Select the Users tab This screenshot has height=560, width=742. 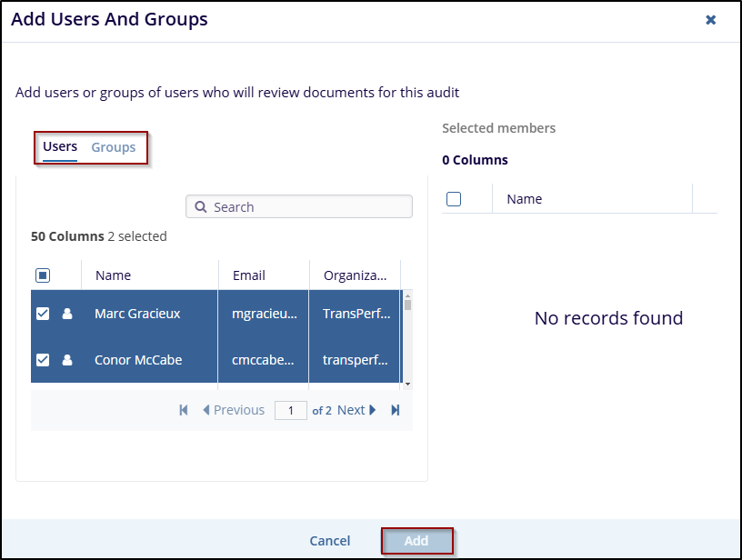60,146
